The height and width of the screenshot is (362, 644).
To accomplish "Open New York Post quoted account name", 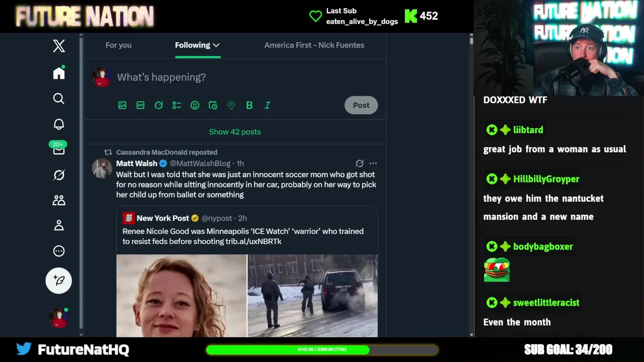I will (163, 218).
